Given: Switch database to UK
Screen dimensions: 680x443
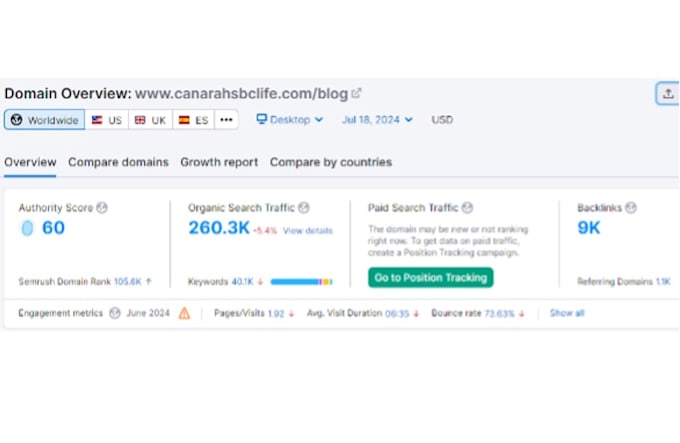Looking at the screenshot, I should tap(150, 120).
